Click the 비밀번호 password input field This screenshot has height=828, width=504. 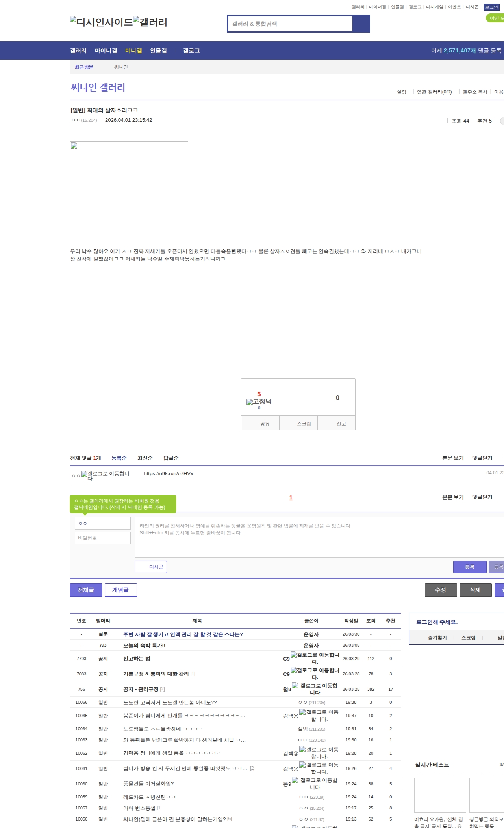point(103,538)
